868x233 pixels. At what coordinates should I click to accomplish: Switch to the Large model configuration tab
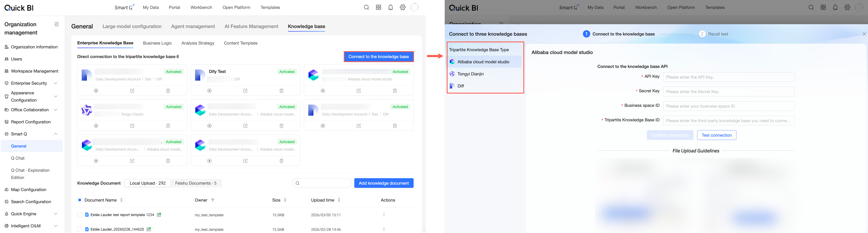tap(132, 26)
